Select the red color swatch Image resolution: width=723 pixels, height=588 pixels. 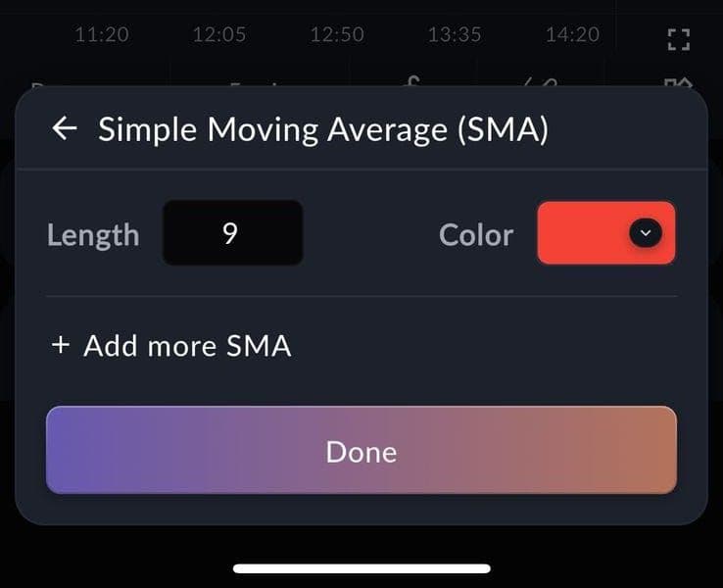click(x=584, y=233)
